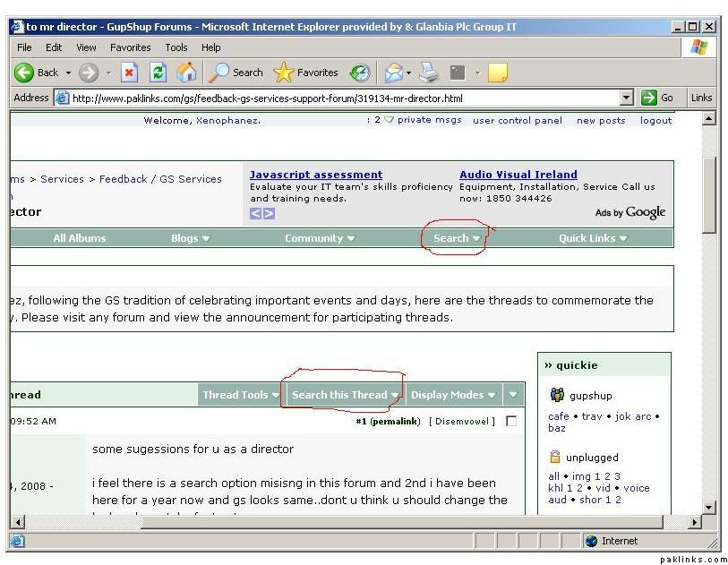
Task: Click the Back arrow toolbar icon
Action: pos(24,73)
